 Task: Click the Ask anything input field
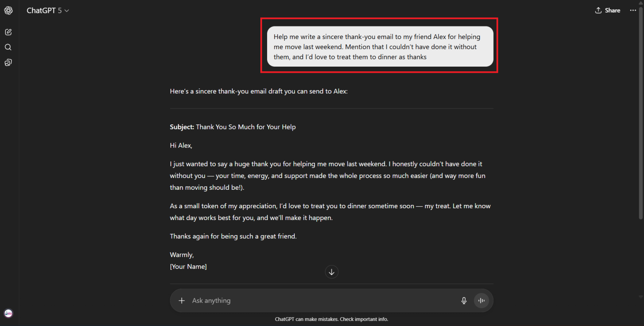coord(293,300)
